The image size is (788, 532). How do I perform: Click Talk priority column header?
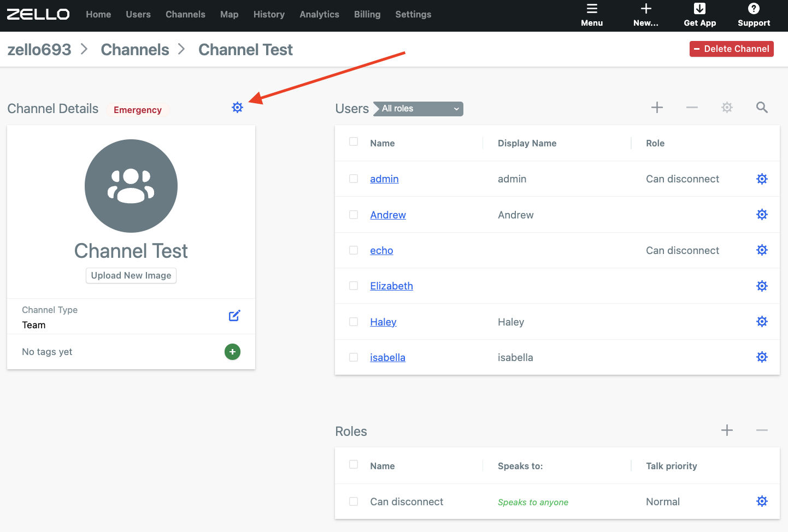671,466
